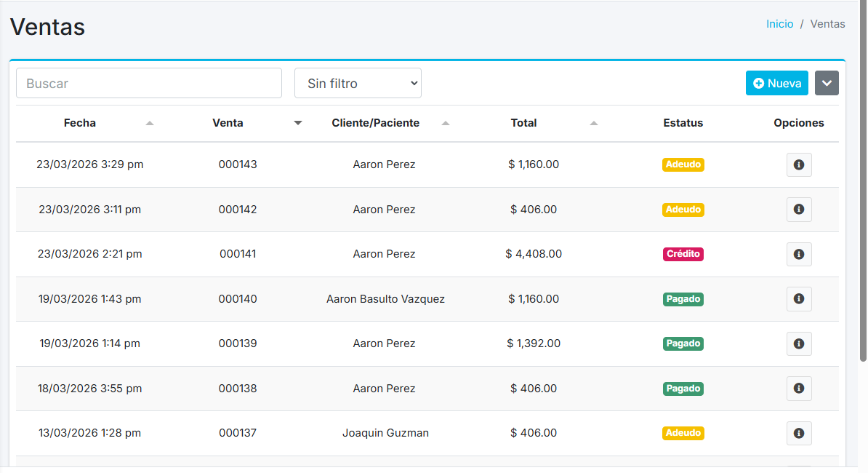The image size is (868, 473).
Task: Show info for sale 000139
Action: tap(799, 343)
